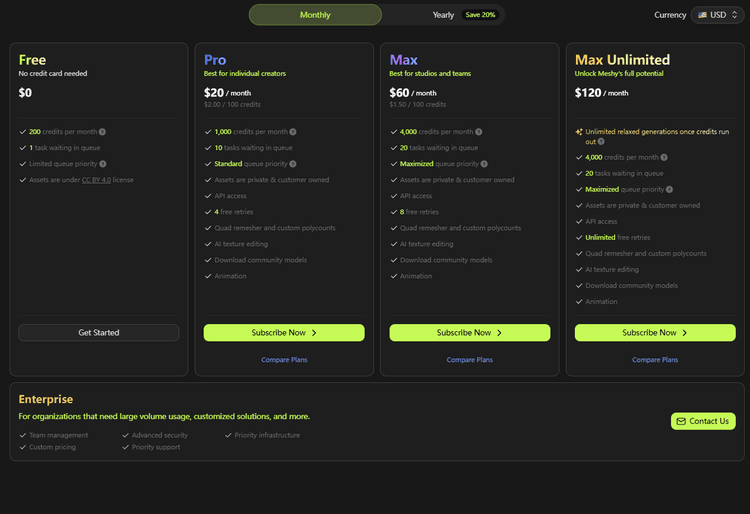Click help icon next to Limited queue priority
The width and height of the screenshot is (750, 514).
[x=103, y=164]
